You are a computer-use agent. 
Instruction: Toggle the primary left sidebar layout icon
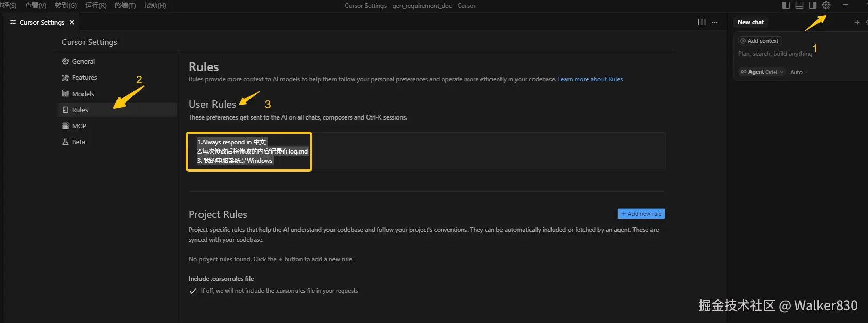pos(786,5)
